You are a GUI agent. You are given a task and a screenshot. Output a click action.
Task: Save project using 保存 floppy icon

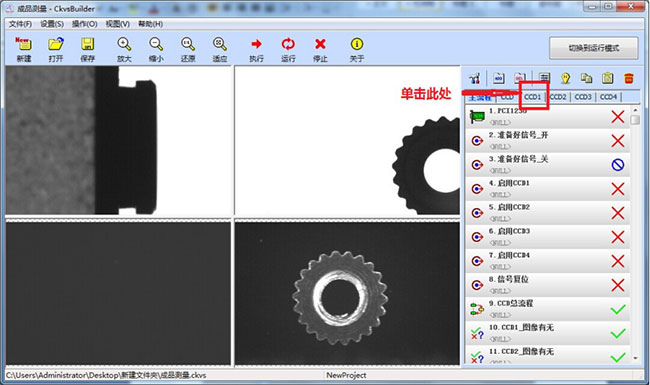87,49
